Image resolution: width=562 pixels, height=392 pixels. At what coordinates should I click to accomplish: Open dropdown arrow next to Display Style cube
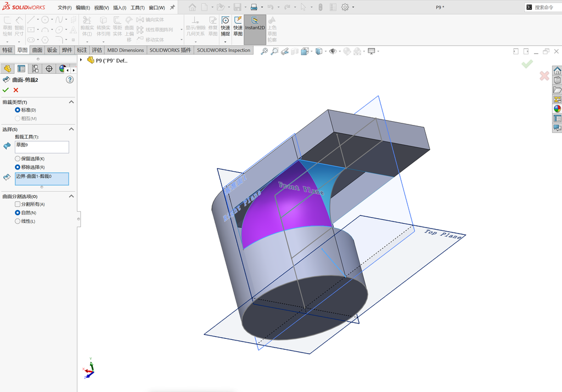click(325, 51)
